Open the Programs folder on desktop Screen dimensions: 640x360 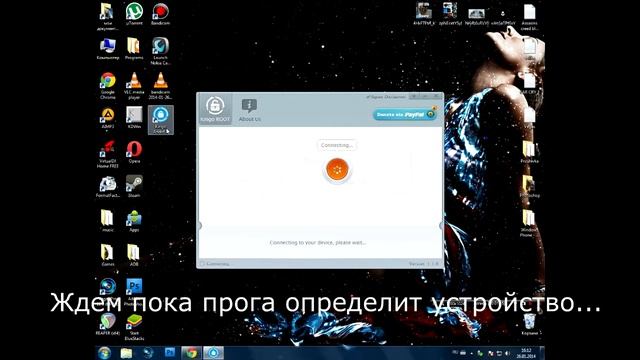pos(134,49)
